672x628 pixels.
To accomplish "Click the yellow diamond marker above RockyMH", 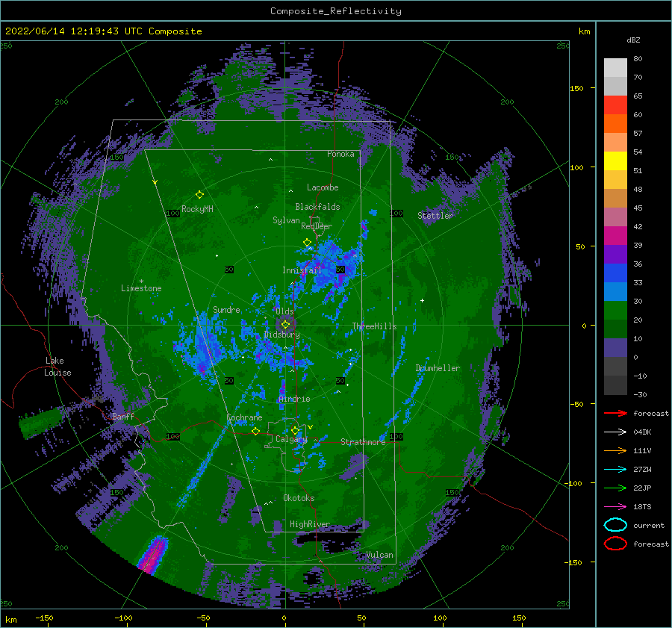I will pyautogui.click(x=199, y=195).
